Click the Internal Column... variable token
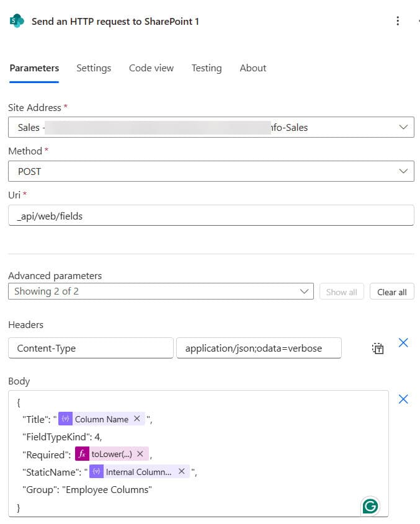Viewport: 420px width, 524px height. click(x=139, y=471)
